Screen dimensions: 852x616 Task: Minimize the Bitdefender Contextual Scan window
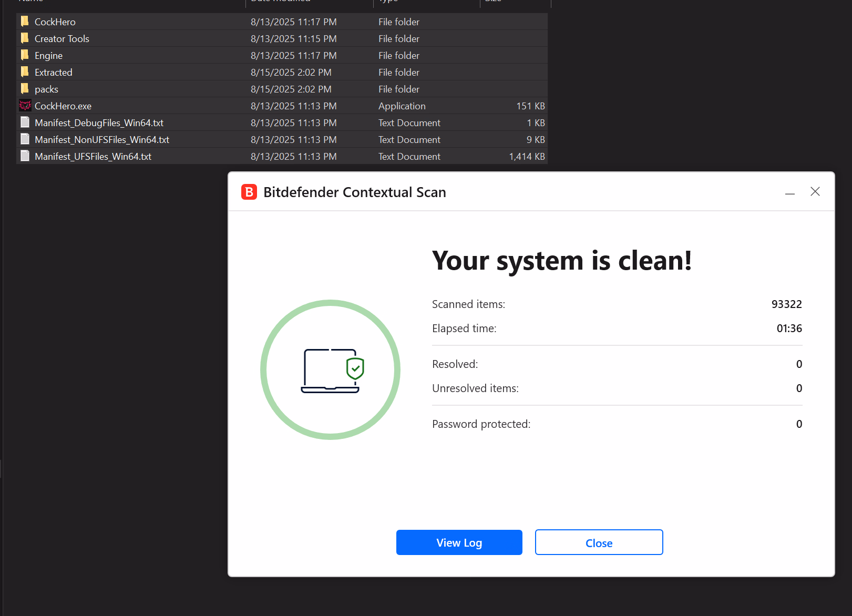tap(789, 192)
